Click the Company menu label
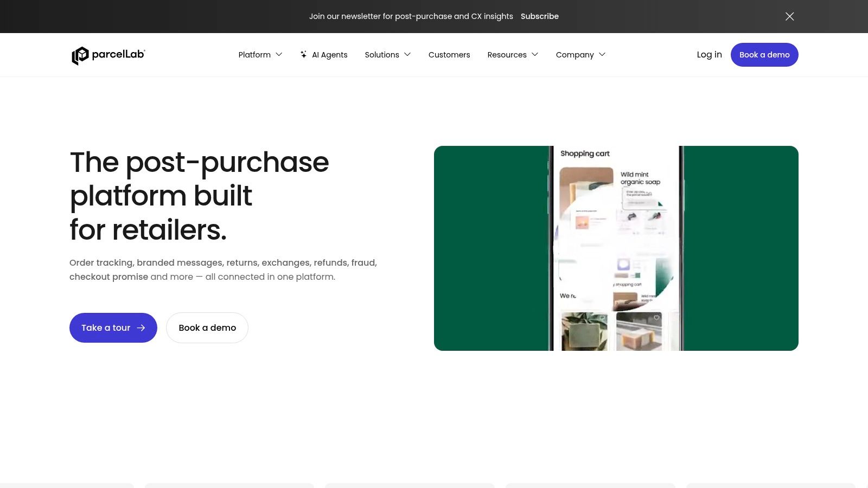This screenshot has width=868, height=488. 575,55
